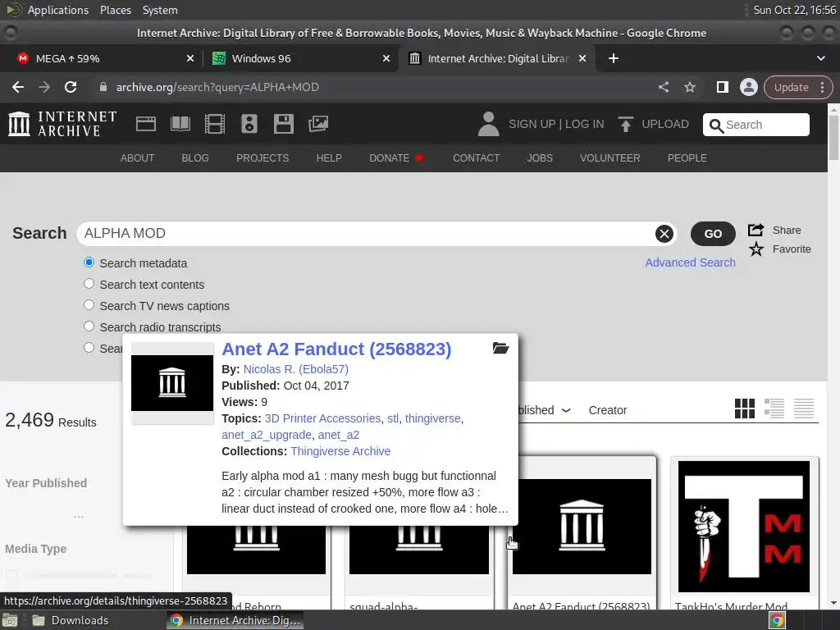840x630 pixels.
Task: Open the Downloads taskbar window
Action: [70, 620]
